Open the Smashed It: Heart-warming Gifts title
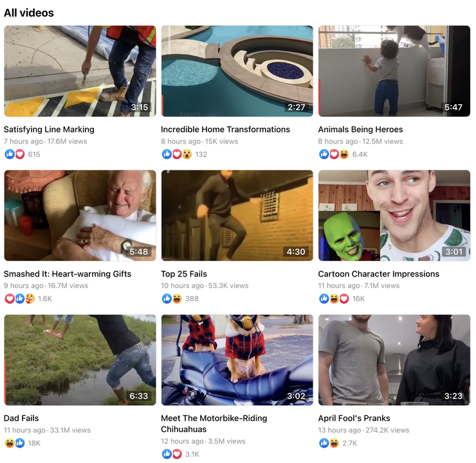Viewport: 476px width, 463px height. 68,274
